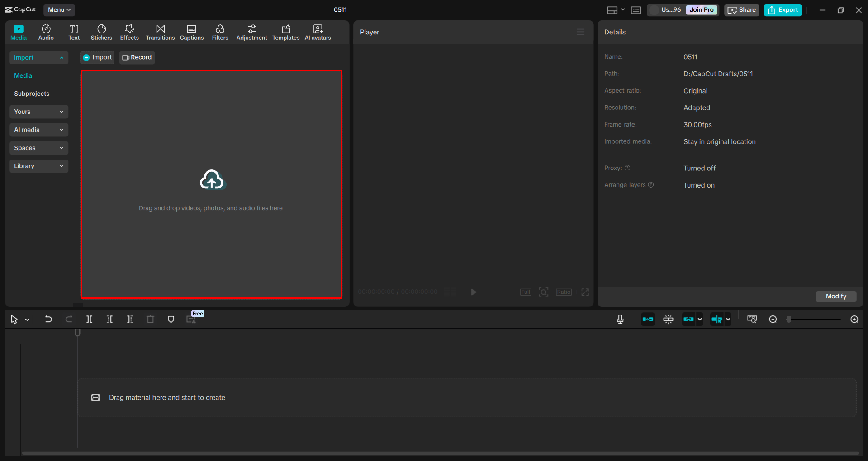Viewport: 868px width, 461px height.
Task: Open the Stickers library
Action: pyautogui.click(x=101, y=32)
